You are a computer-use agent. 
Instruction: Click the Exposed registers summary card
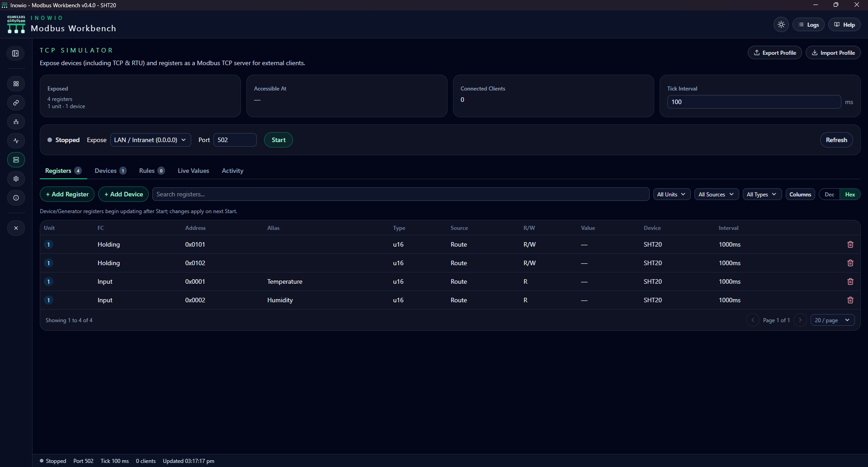[140, 96]
